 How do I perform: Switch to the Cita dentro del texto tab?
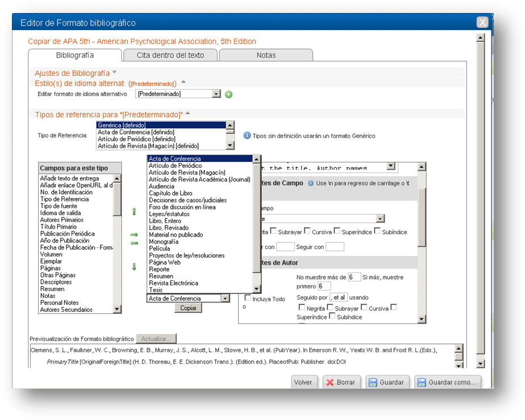point(170,55)
